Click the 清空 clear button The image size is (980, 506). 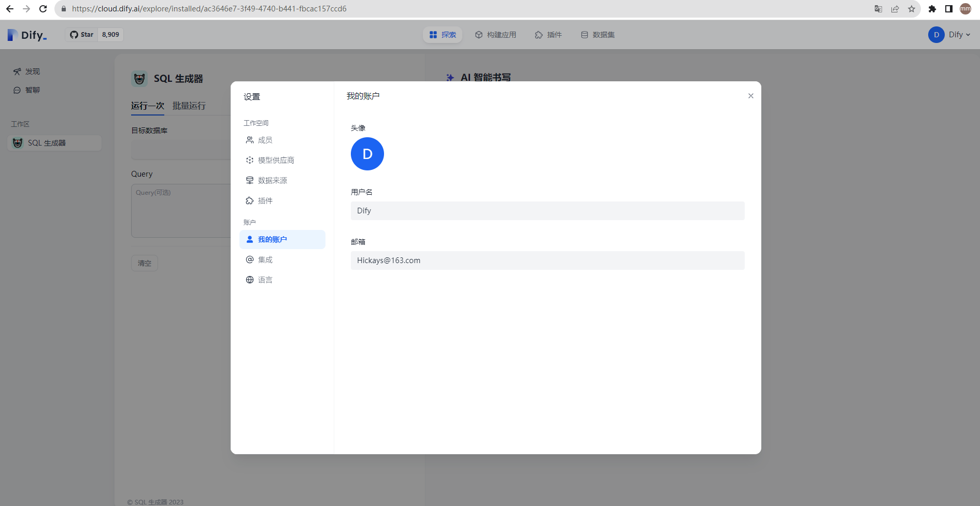tap(145, 263)
